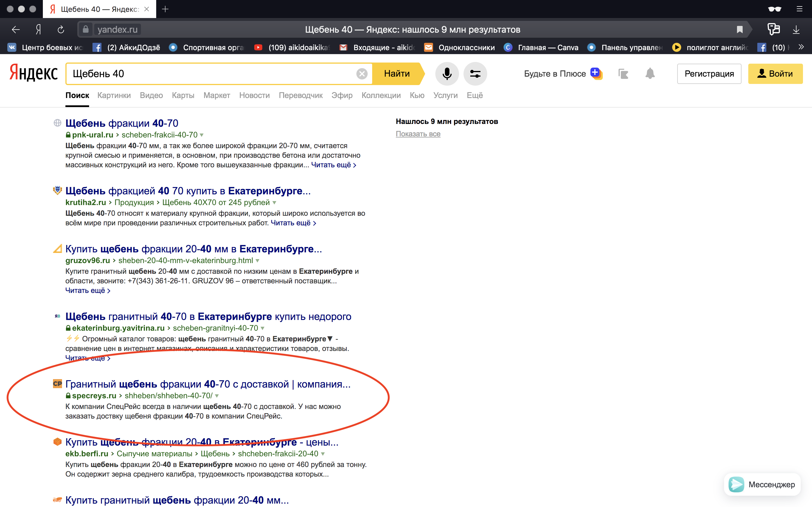
Task: Expand dropdown arrow after krutiha2.ru breadcrumb
Action: coord(274,203)
